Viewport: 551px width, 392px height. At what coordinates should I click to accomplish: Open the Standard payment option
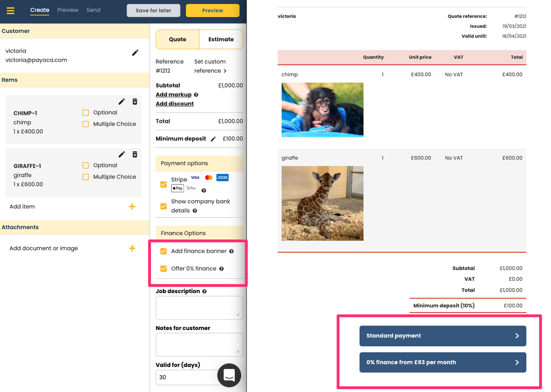click(442, 336)
